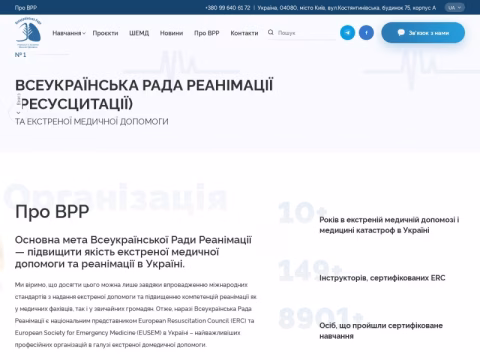The image size is (480, 360).
Task: Click the № 1 slide indicator
Action: click(x=20, y=55)
